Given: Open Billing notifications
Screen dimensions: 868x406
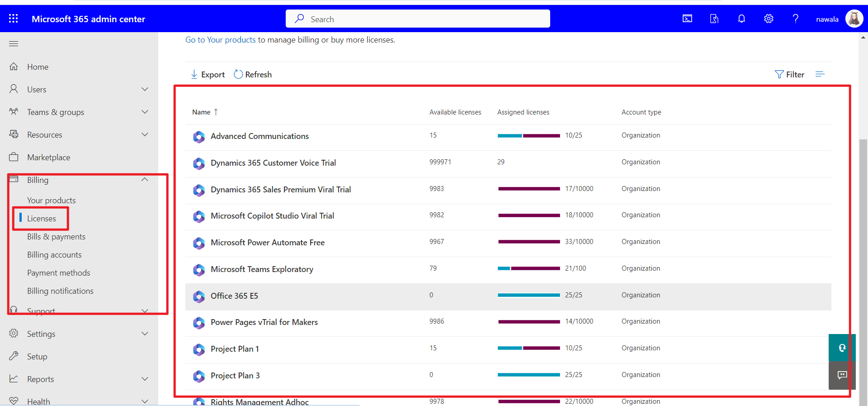Looking at the screenshot, I should coord(60,291).
